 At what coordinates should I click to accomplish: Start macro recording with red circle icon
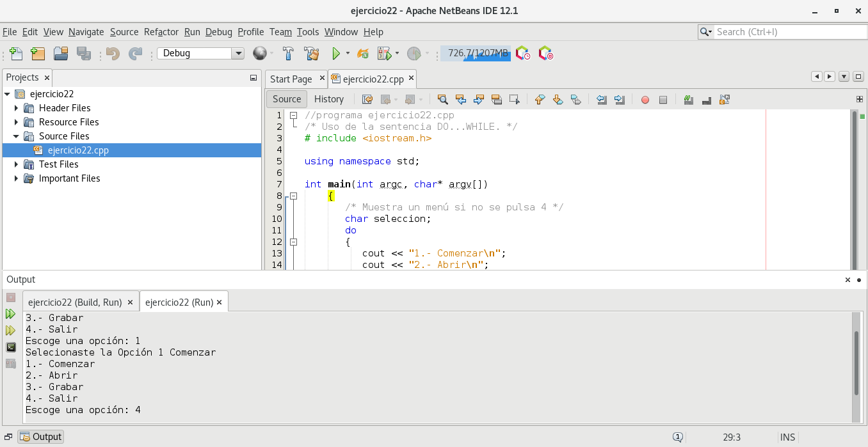(645, 99)
